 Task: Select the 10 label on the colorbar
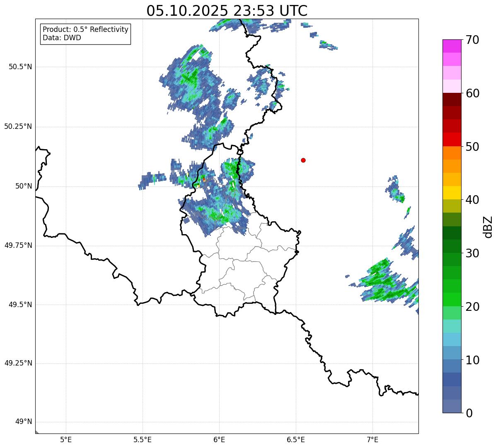pyautogui.click(x=472, y=360)
